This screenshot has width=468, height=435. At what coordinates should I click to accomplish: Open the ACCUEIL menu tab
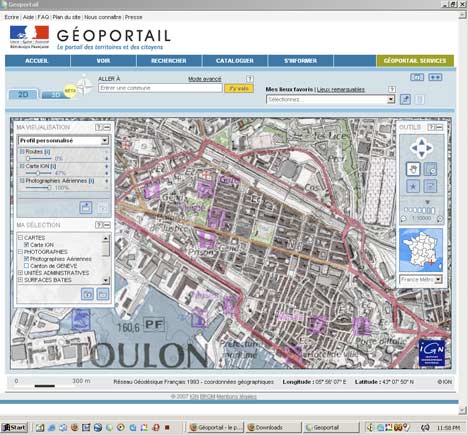pyautogui.click(x=37, y=61)
